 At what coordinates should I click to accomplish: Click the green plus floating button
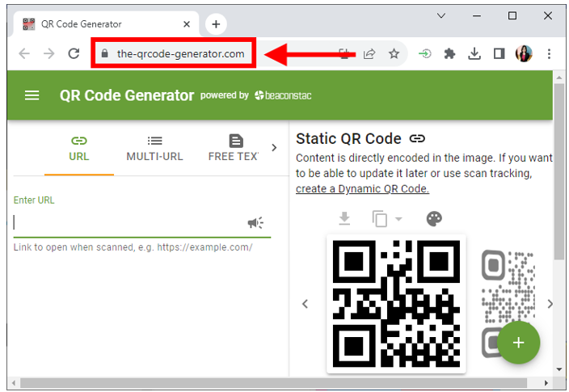[x=518, y=342]
